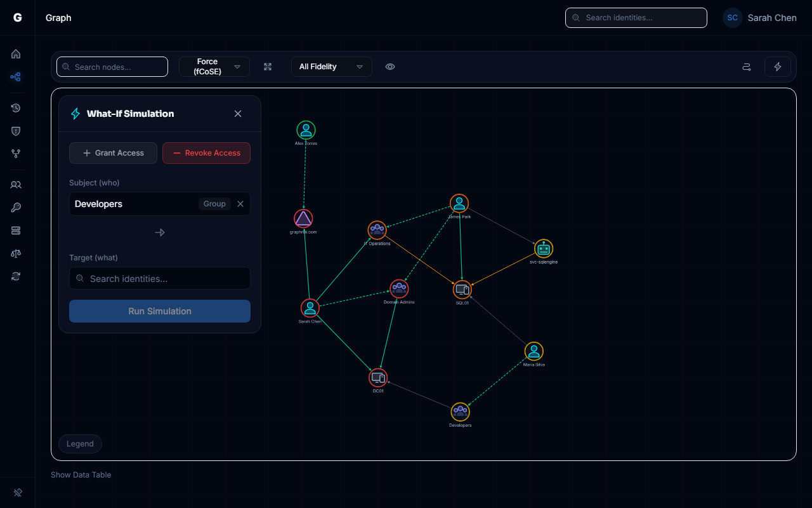
Task: Open the History panel in the sidebar
Action: pyautogui.click(x=16, y=108)
